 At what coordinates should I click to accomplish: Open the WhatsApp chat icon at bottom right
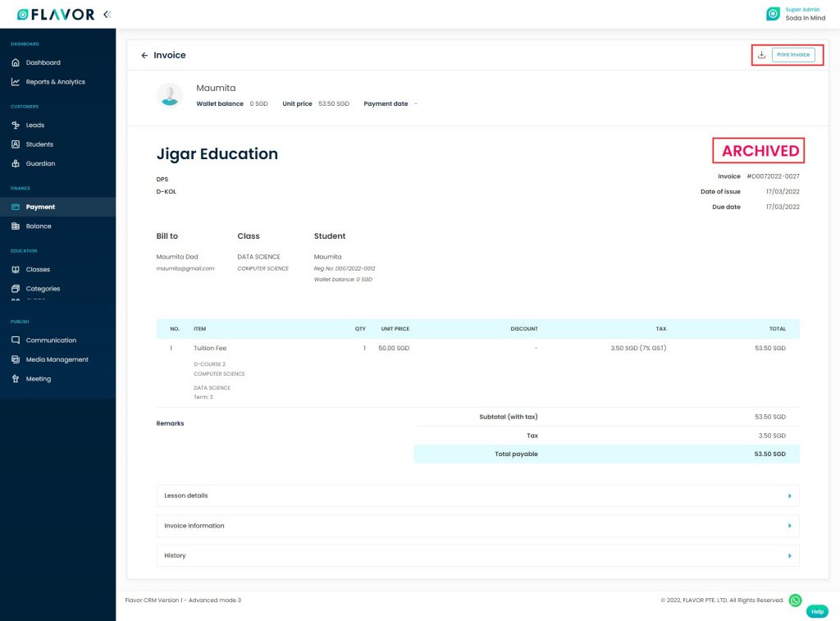(x=795, y=600)
